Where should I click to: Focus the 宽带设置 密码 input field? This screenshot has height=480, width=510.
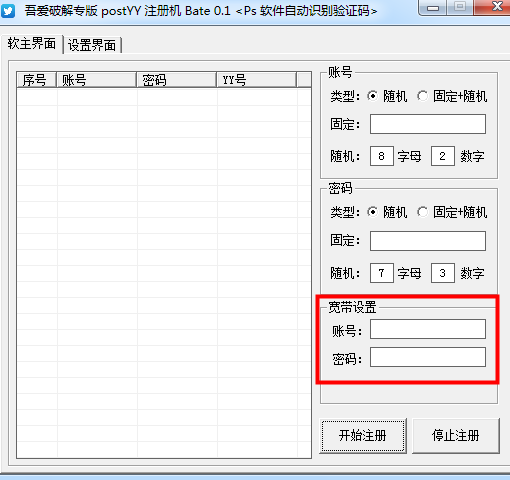click(428, 357)
